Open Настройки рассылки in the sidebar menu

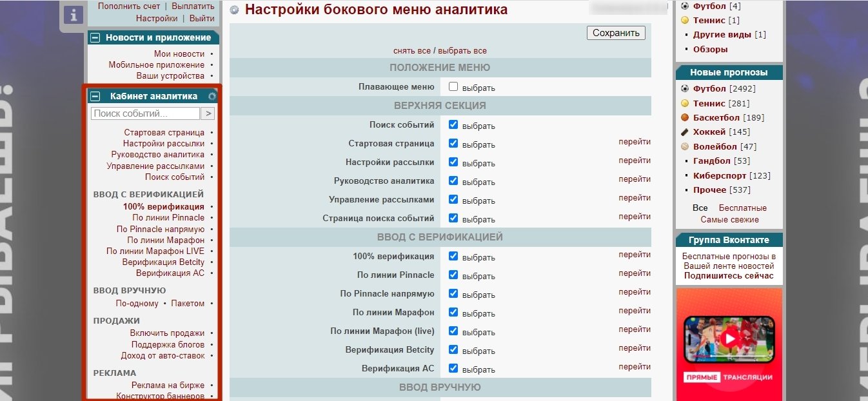[x=163, y=144]
